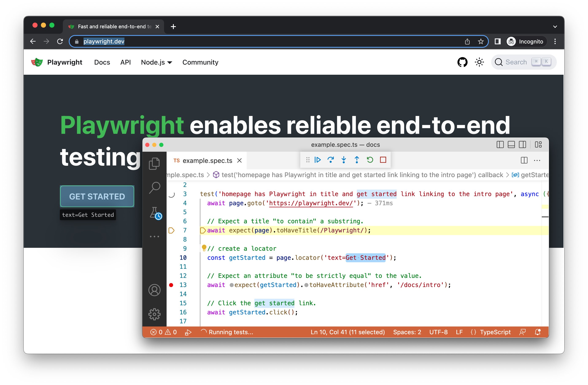Restart the current debug session
Viewport: 588px width, 385px height.
pyautogui.click(x=370, y=160)
